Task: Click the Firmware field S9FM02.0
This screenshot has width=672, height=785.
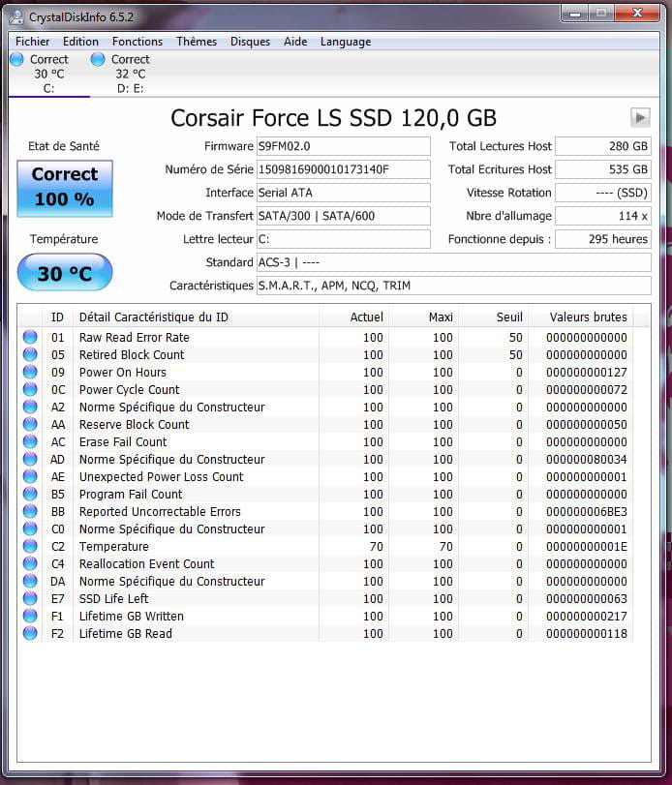Action: click(x=343, y=146)
